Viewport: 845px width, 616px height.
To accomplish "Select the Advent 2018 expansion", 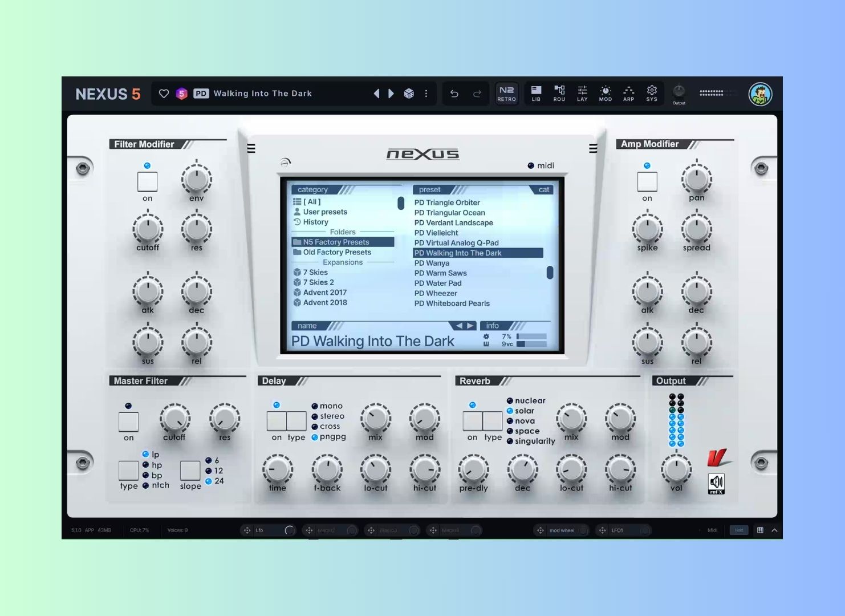I will pyautogui.click(x=320, y=302).
